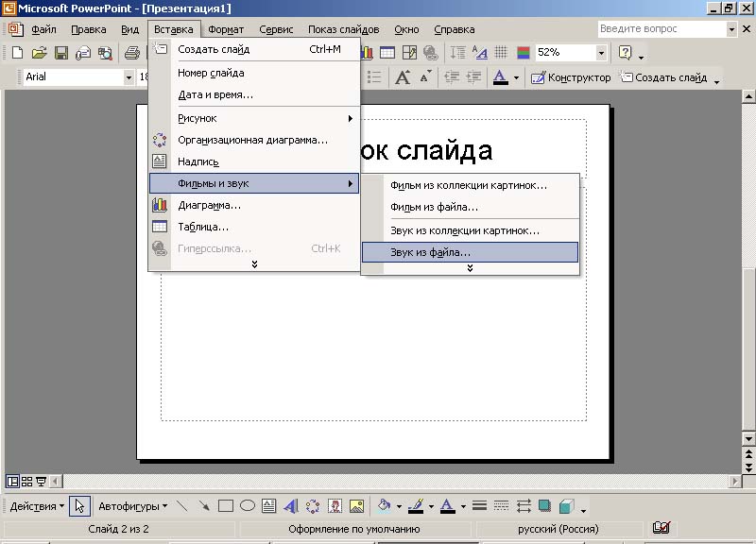756x544 pixels.
Task: Click the Fill color paint bucket
Action: 385,506
